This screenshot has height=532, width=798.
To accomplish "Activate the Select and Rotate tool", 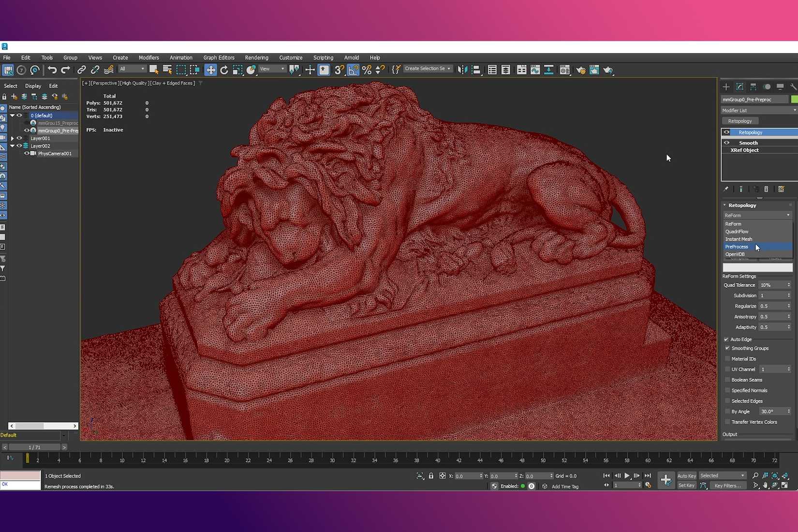I will (224, 70).
